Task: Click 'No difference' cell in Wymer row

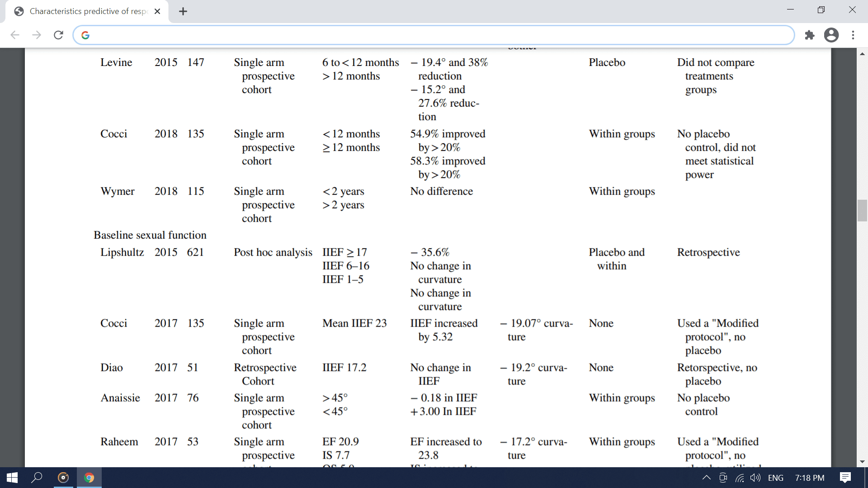Action: click(x=442, y=192)
